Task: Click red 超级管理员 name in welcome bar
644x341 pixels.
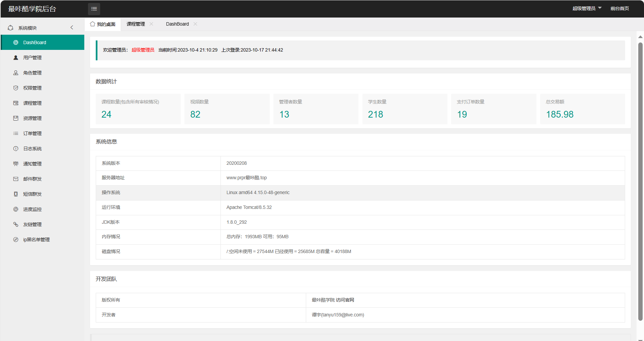Action: tap(143, 50)
